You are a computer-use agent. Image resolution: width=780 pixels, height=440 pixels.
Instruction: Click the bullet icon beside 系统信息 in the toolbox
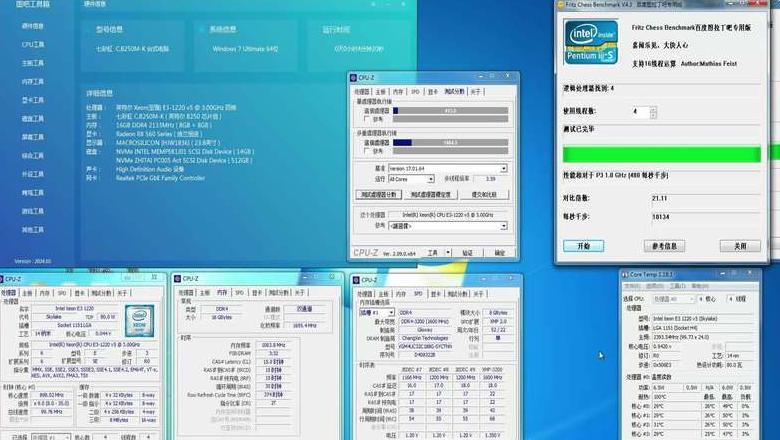[x=202, y=30]
